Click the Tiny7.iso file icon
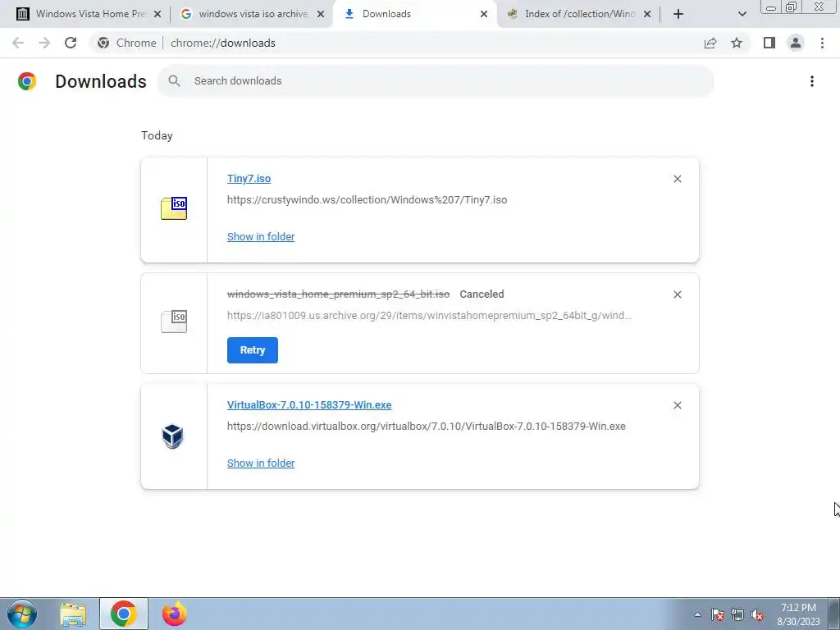 (174, 208)
